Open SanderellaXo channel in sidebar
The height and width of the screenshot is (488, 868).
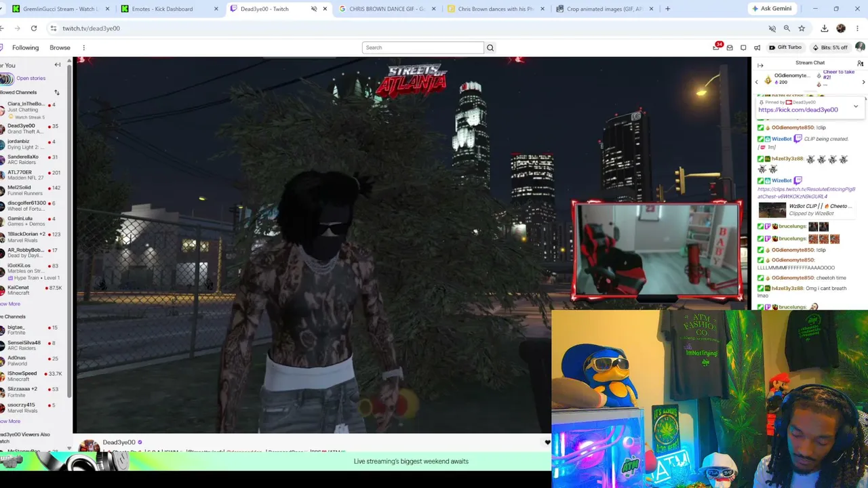click(x=30, y=160)
